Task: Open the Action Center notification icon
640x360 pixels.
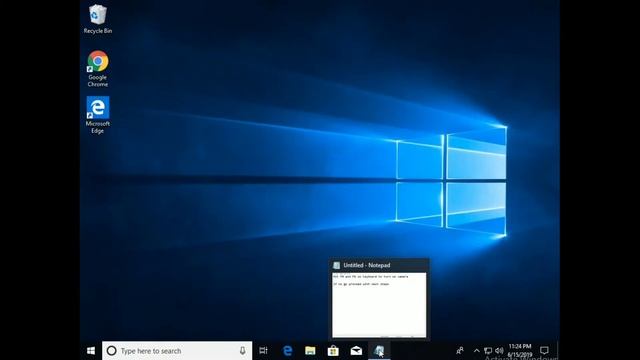Action: 544,351
